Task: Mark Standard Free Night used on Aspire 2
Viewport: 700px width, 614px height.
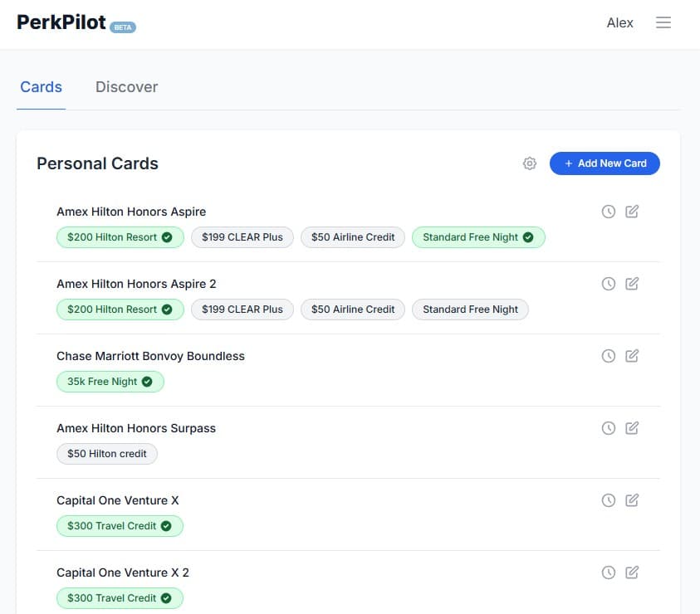Action: (x=470, y=309)
